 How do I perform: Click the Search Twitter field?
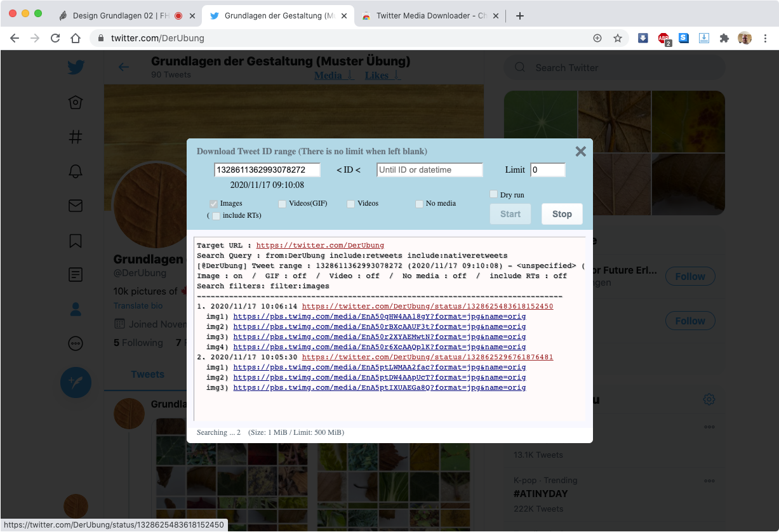[x=614, y=67]
